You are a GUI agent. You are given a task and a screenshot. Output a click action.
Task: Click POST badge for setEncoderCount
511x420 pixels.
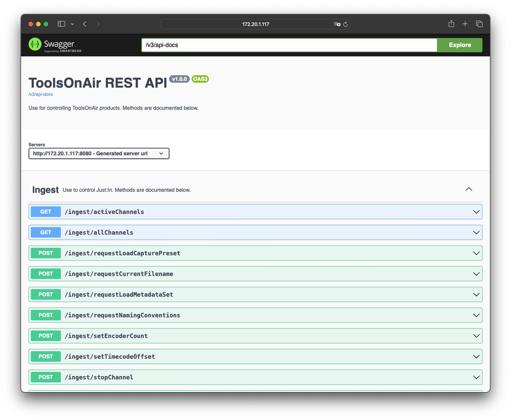[46, 336]
